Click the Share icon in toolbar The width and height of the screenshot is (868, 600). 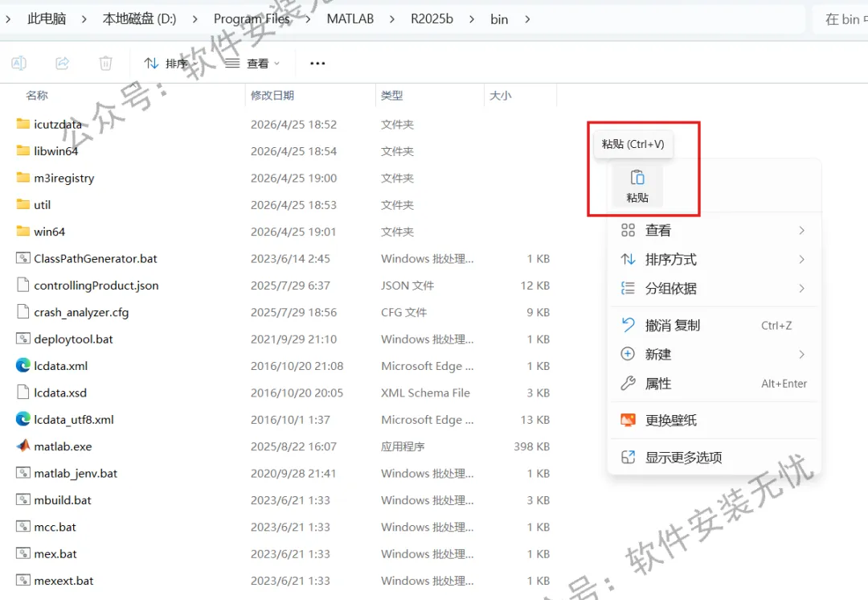[62, 64]
